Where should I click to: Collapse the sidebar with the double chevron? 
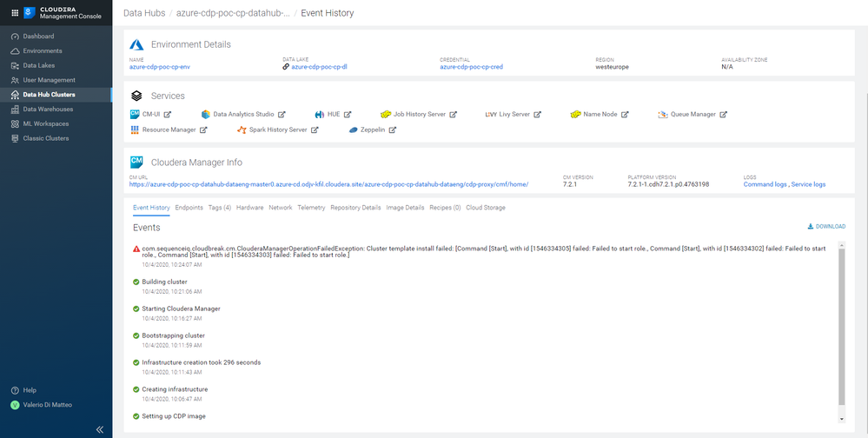tap(100, 429)
